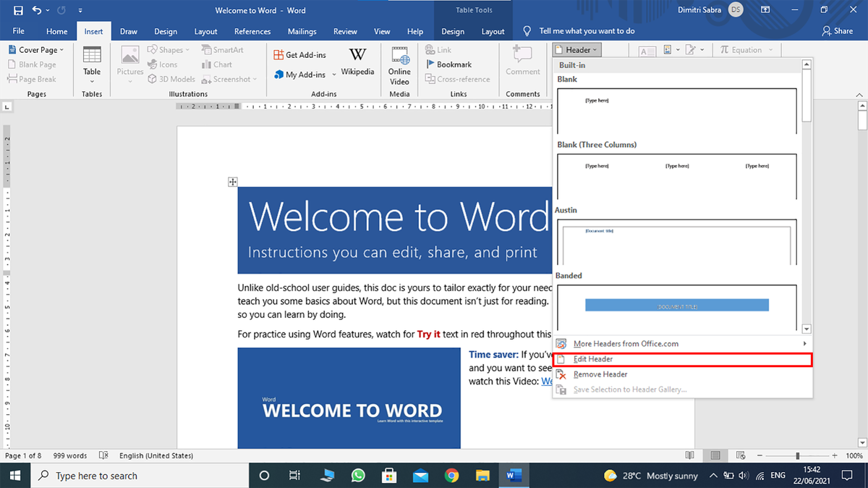This screenshot has width=868, height=488.
Task: Open the Header dropdown button
Action: coord(576,50)
